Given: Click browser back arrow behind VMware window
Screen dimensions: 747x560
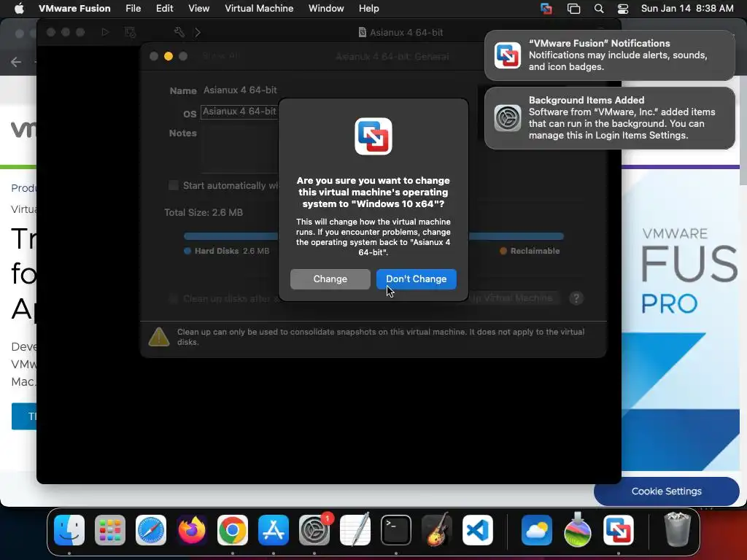Looking at the screenshot, I should click(x=16, y=62).
